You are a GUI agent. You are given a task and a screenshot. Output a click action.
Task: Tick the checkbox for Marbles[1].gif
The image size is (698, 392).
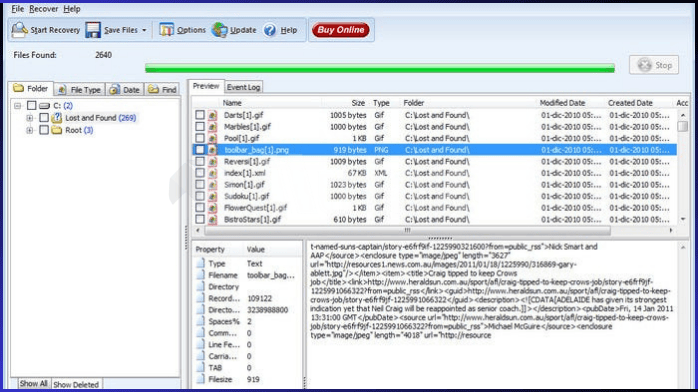pos(200,126)
